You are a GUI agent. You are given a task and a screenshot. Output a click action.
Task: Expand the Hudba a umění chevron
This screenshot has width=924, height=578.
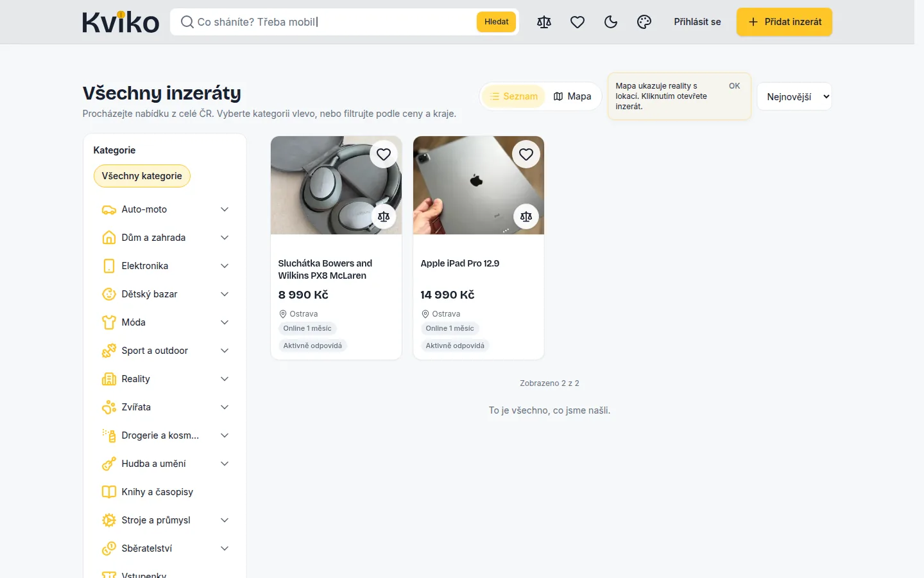[225, 464]
